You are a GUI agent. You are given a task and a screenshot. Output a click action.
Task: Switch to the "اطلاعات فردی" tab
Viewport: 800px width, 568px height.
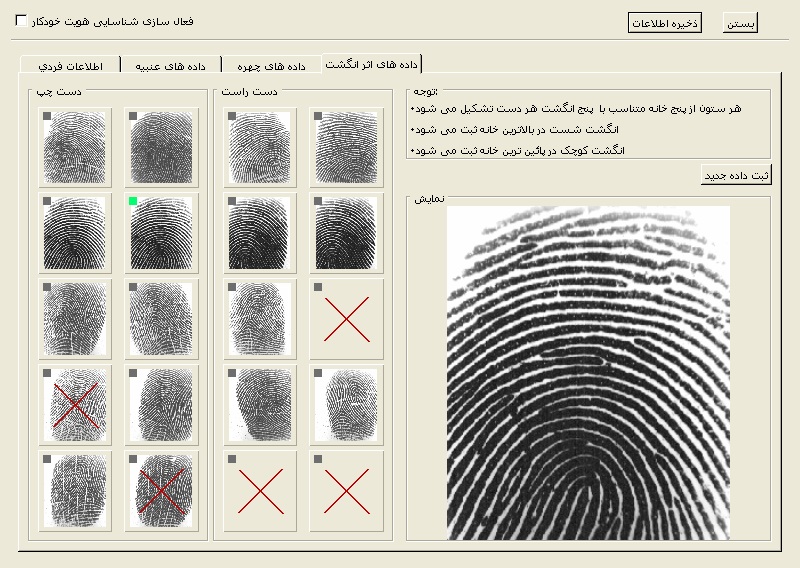pos(70,66)
